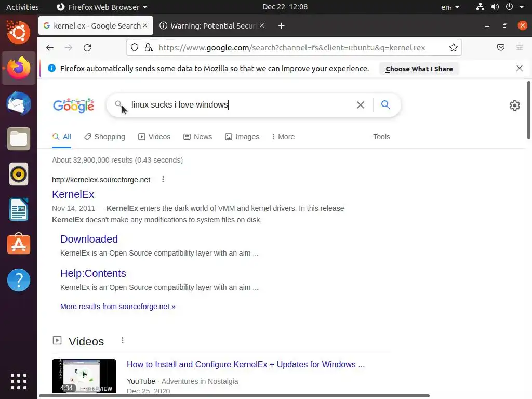Click the 4:34 YouTube video thumbnail
This screenshot has height=399, width=532.
point(84,376)
